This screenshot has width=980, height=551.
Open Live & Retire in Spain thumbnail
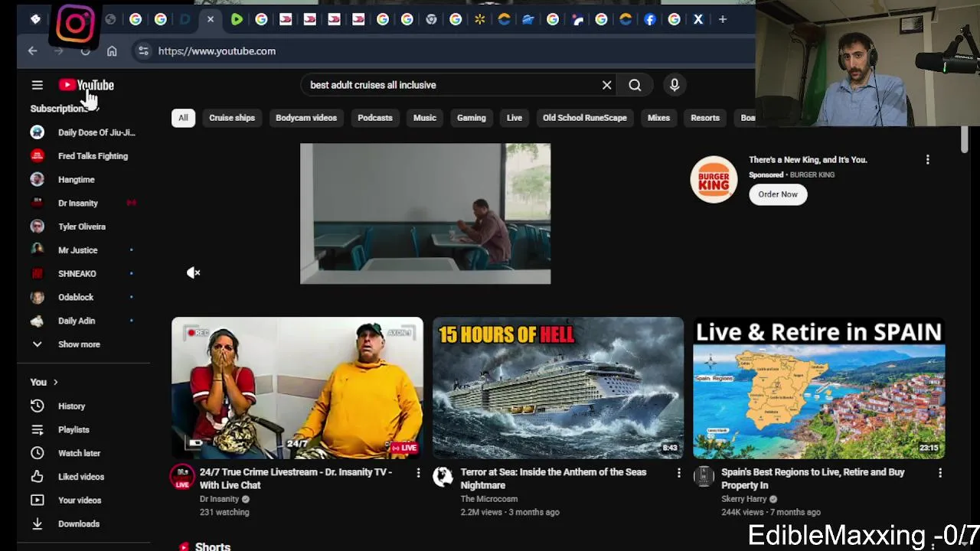coord(818,388)
